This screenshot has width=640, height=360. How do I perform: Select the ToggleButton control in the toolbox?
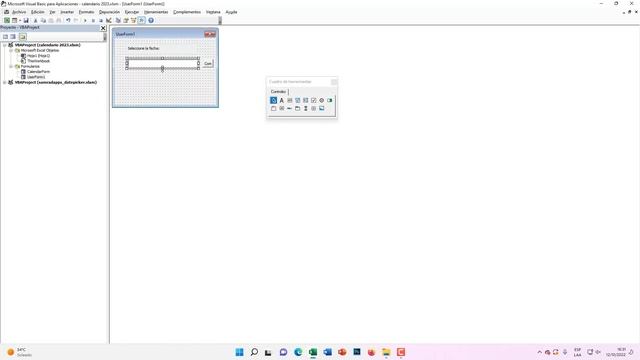pyautogui.click(x=330, y=100)
